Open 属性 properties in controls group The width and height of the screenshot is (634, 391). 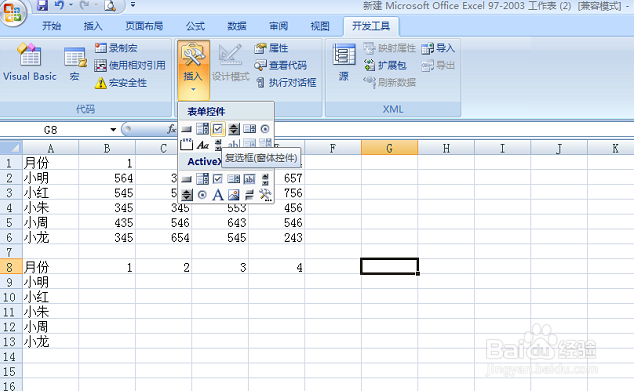(271, 48)
